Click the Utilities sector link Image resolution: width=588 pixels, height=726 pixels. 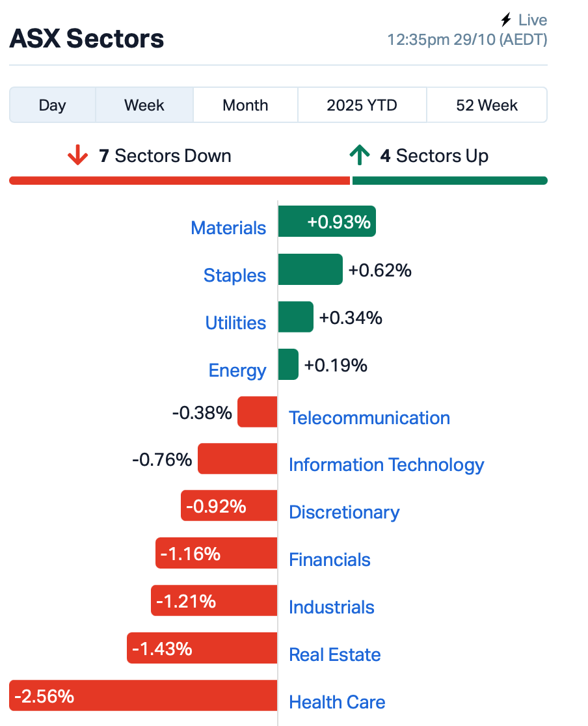pyautogui.click(x=235, y=323)
